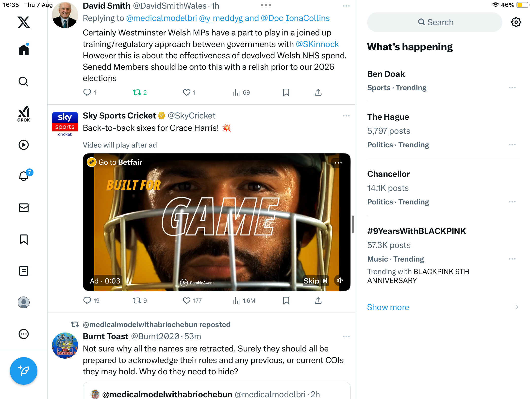Open more options on Burnt Toast post

[346, 336]
